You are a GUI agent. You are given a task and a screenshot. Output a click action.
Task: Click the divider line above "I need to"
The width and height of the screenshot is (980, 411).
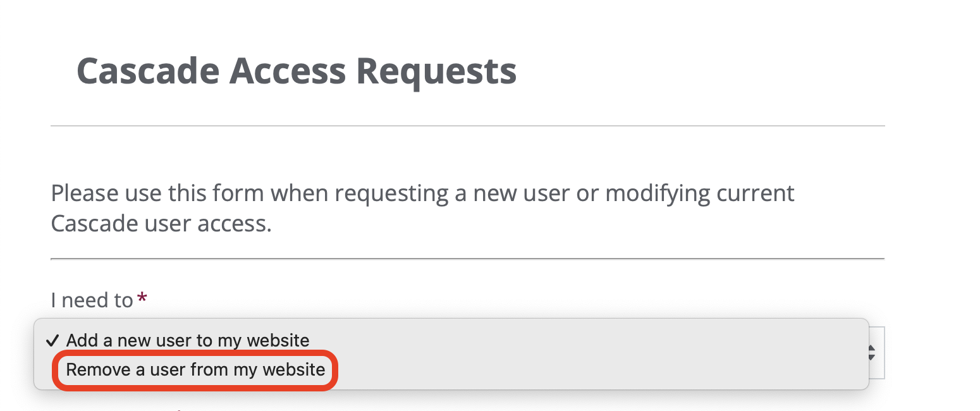pyautogui.click(x=467, y=259)
